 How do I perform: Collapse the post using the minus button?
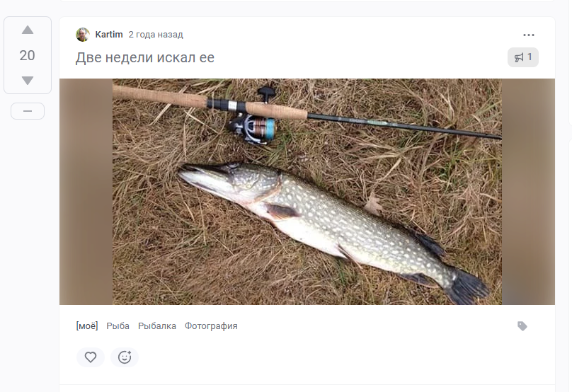(x=28, y=111)
